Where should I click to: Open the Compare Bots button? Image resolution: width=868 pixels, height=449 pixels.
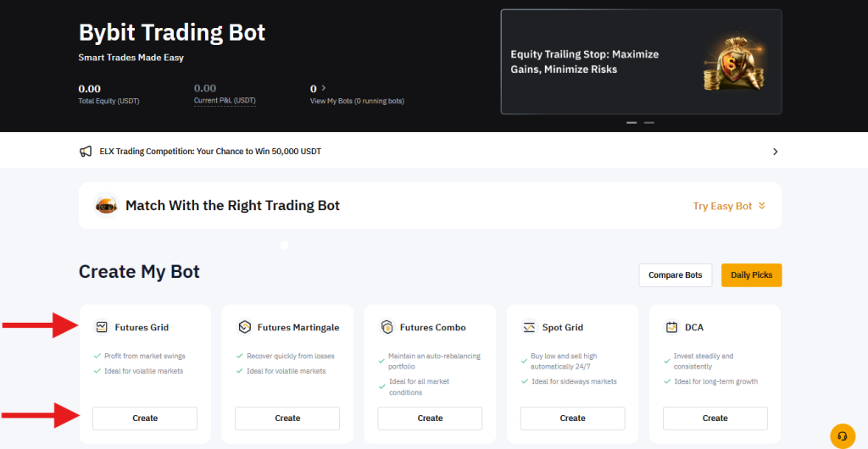click(x=676, y=274)
